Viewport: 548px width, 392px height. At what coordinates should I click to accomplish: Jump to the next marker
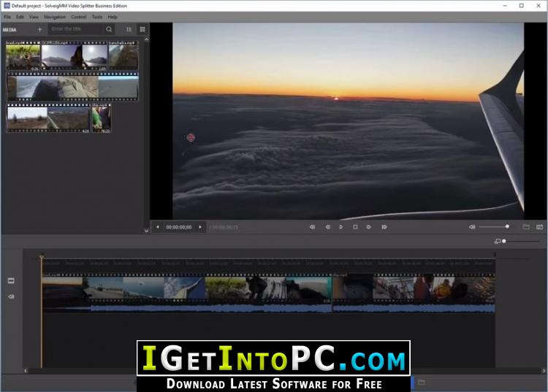(384, 227)
